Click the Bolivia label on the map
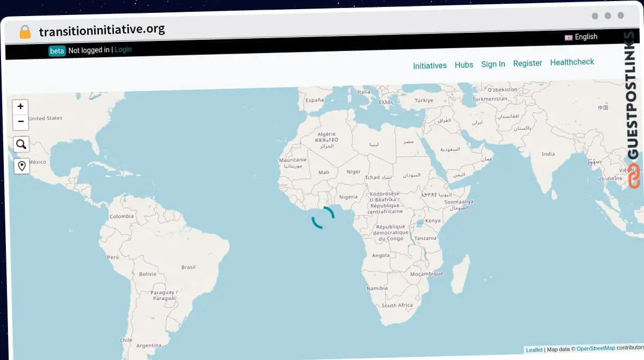 [x=147, y=274]
